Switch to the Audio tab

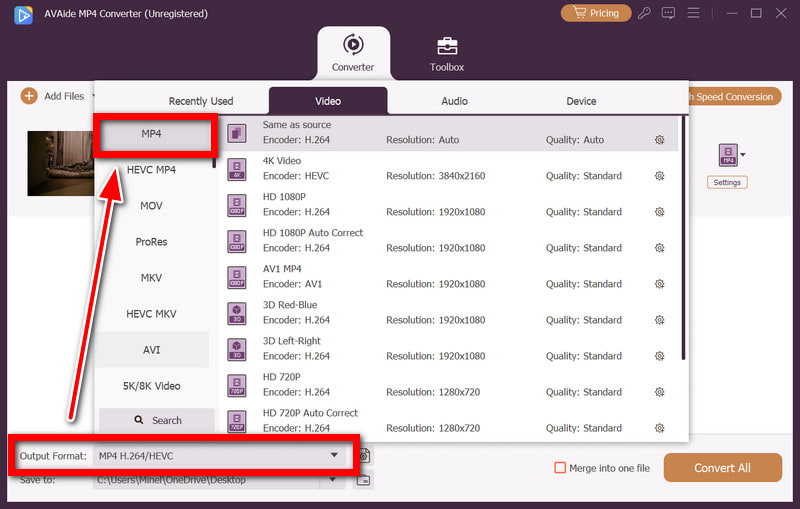point(455,101)
